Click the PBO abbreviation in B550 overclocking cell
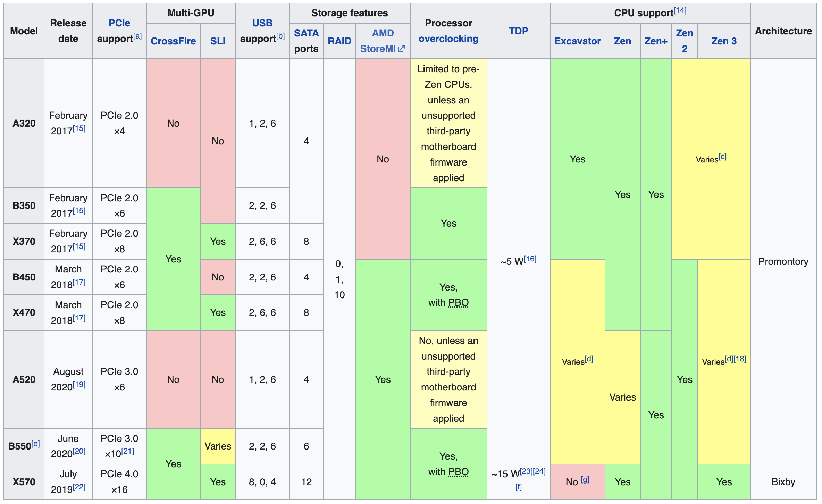822x504 pixels. click(458, 472)
